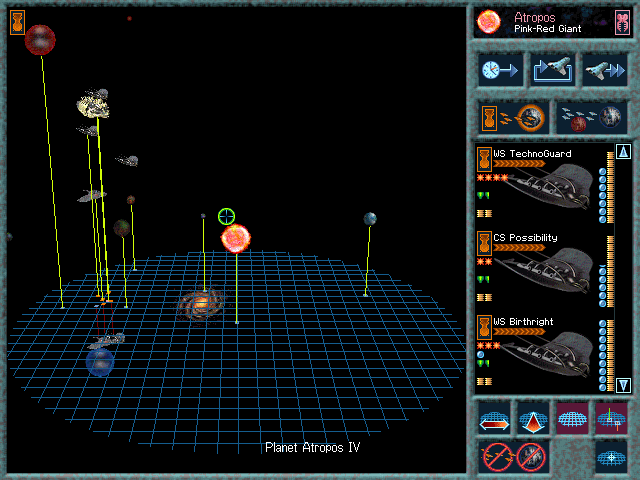Click WS TechnoGuard orange speed chevron bar
This screenshot has width=640, height=480.
(x=519, y=164)
